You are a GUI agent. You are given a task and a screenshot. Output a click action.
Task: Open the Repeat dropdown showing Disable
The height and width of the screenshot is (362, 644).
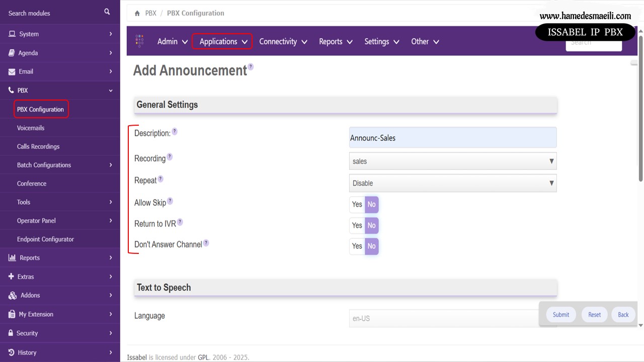452,184
